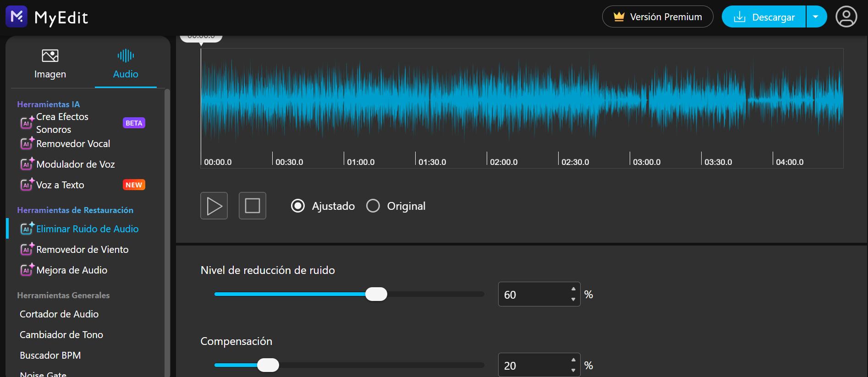
Task: Click the BETA badge
Action: tap(134, 123)
